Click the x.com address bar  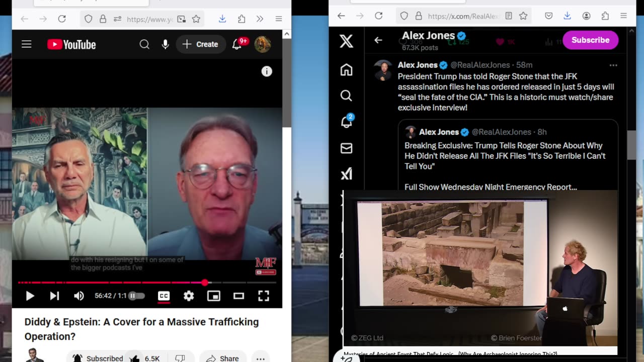(x=463, y=16)
